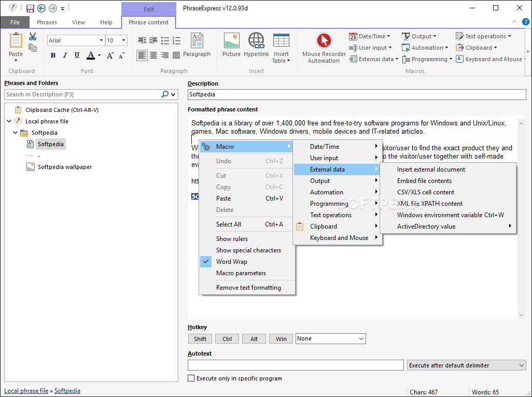
Task: Open the font size dropdown
Action: (x=123, y=40)
